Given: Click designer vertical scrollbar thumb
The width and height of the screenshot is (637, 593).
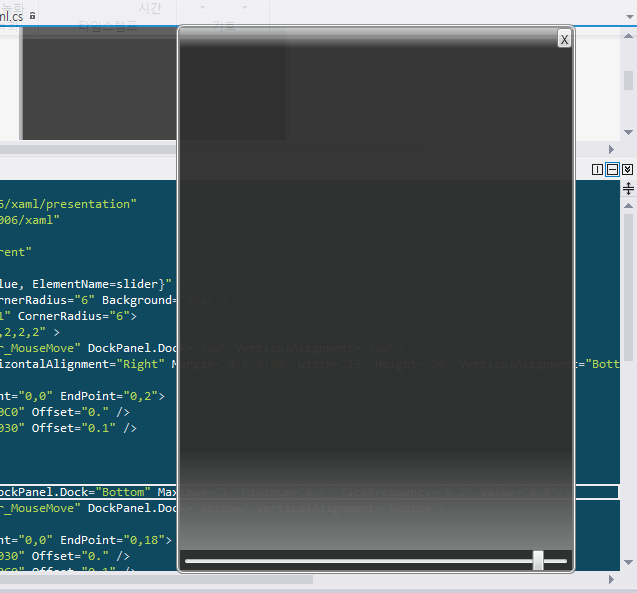Looking at the screenshot, I should pyautogui.click(x=628, y=80).
